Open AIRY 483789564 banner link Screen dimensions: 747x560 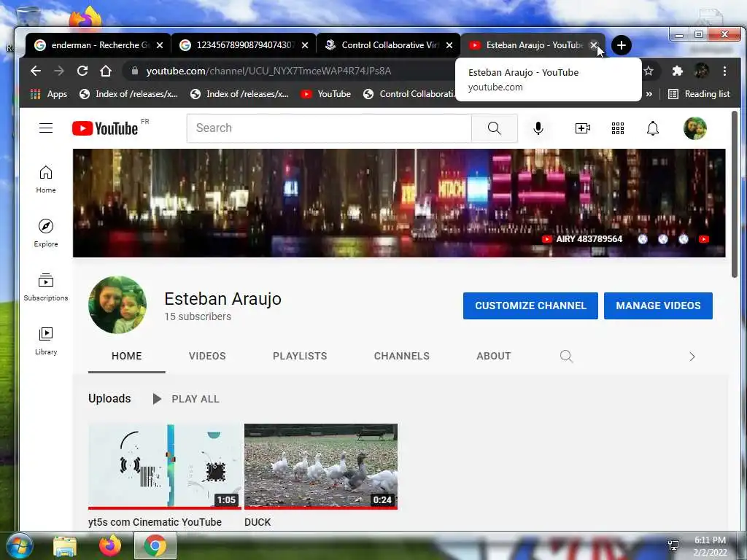[x=582, y=239]
